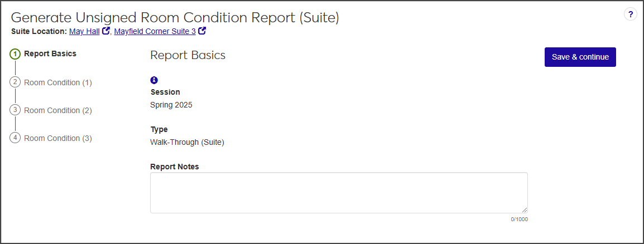This screenshot has height=244, width=644.
Task: Click the info icon above Session
Action: click(x=154, y=80)
